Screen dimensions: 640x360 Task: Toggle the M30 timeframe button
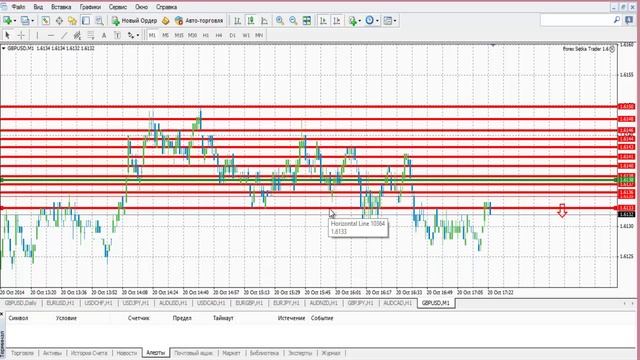[192, 36]
